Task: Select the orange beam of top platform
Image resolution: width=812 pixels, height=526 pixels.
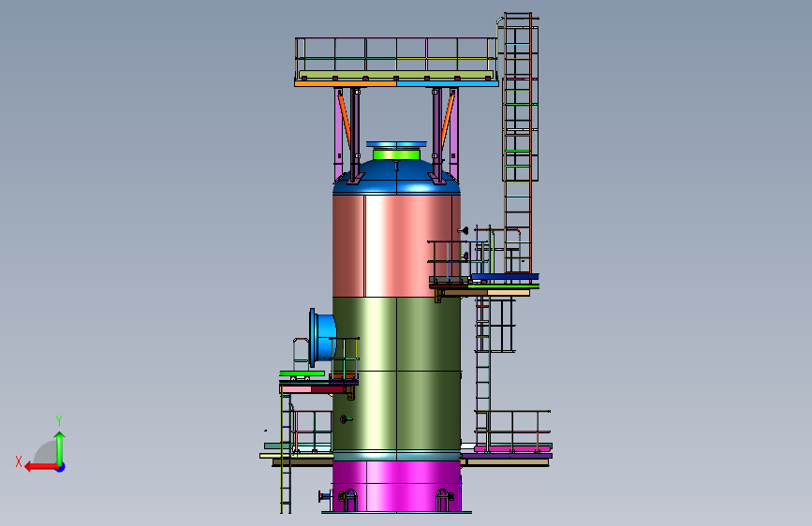Action: (x=346, y=83)
